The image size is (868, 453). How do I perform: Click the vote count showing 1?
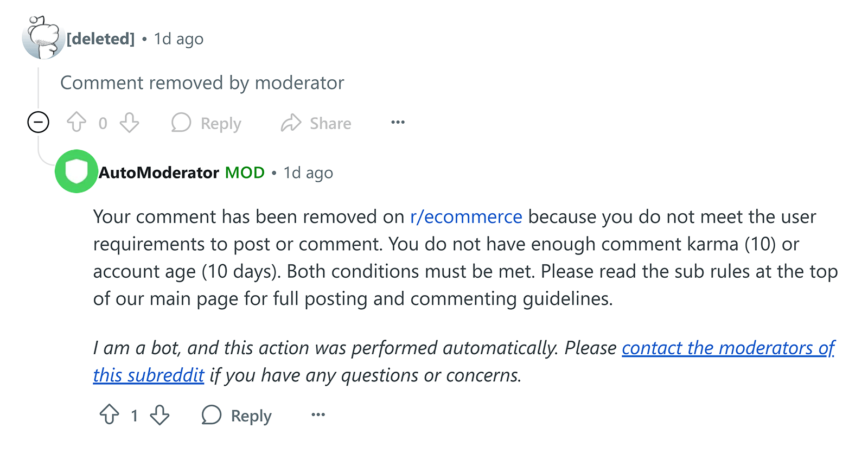point(134,416)
